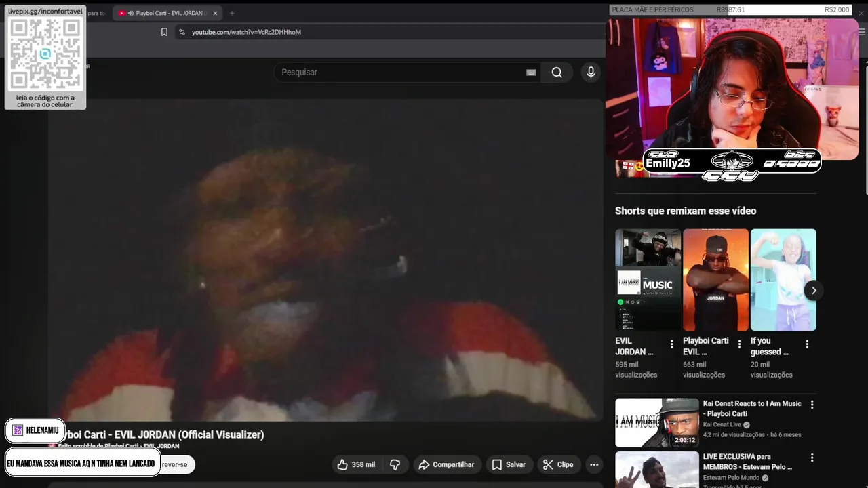Open Kai Cenat Reacts to I Am Music title
Image resolution: width=868 pixels, height=488 pixels.
point(752,409)
